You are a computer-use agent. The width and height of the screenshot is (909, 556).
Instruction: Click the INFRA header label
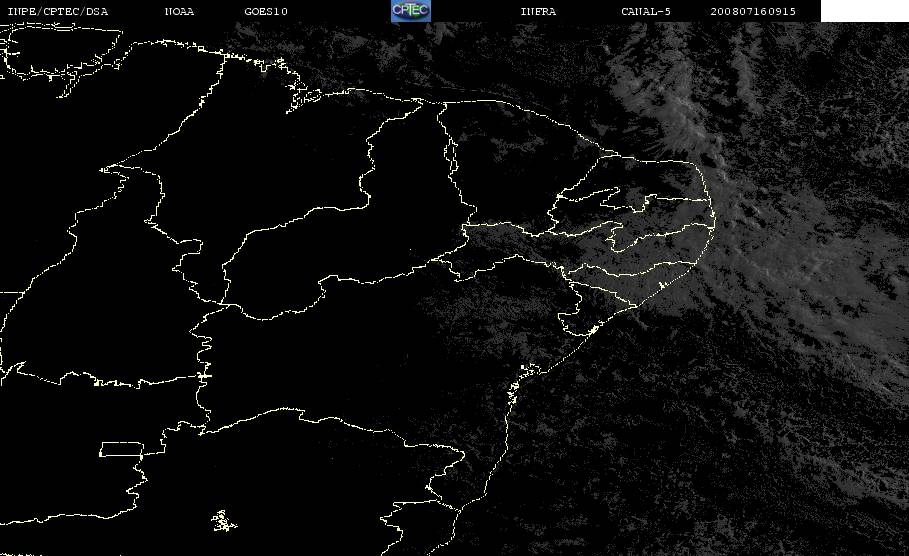point(538,12)
